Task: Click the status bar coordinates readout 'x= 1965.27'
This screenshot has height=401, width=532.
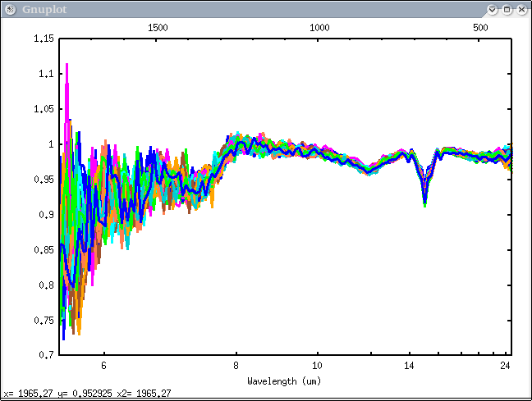Action: pos(28,394)
